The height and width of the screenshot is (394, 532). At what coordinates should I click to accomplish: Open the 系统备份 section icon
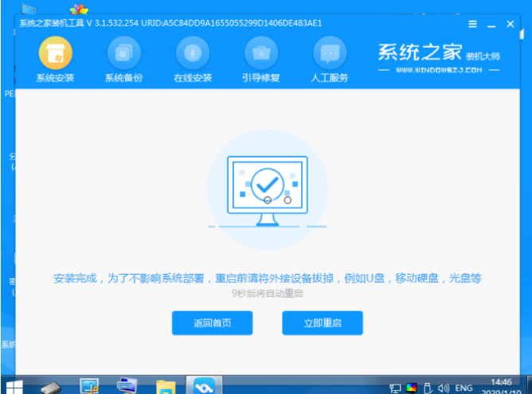124,53
